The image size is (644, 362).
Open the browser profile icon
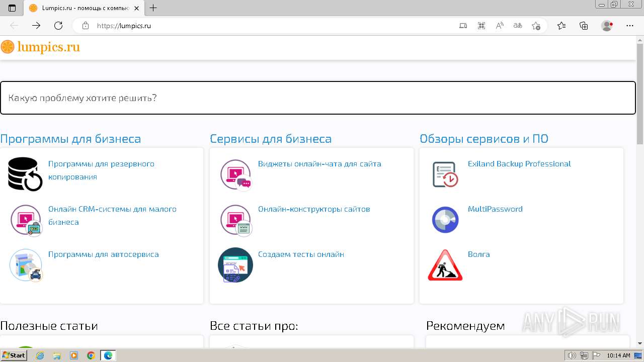[x=607, y=26]
